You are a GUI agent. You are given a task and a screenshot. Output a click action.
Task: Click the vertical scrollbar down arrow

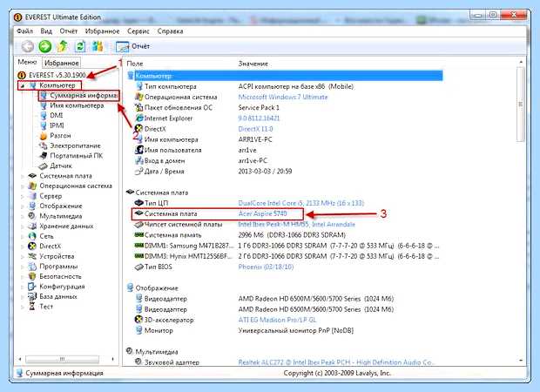tap(521, 361)
